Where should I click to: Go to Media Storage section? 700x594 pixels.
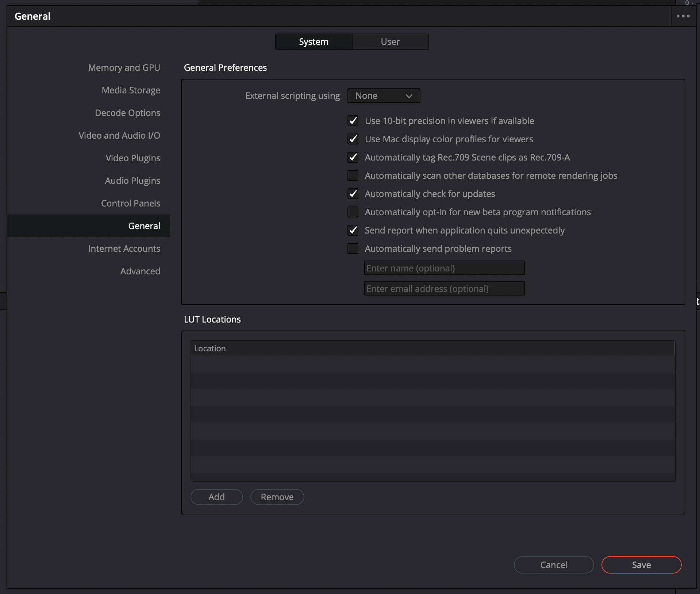(131, 90)
